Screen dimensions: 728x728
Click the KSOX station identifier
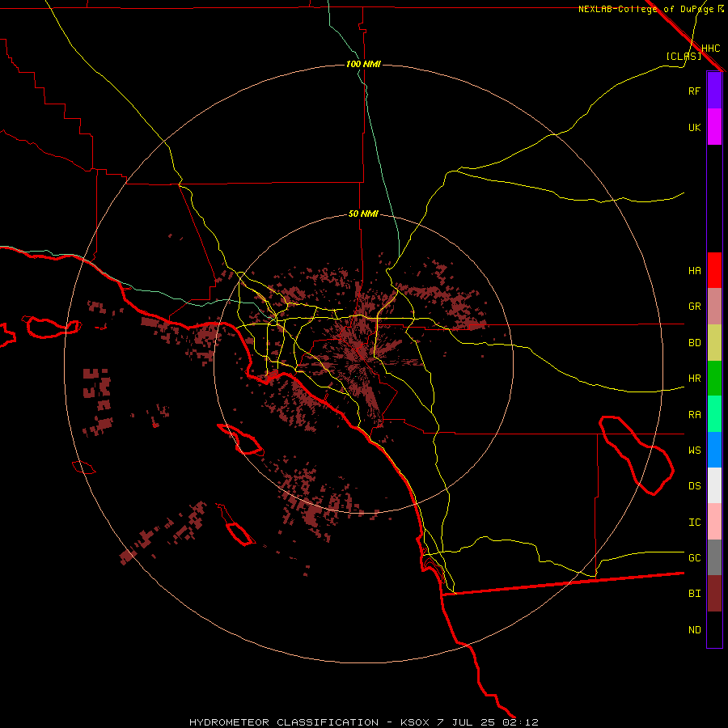(415, 722)
